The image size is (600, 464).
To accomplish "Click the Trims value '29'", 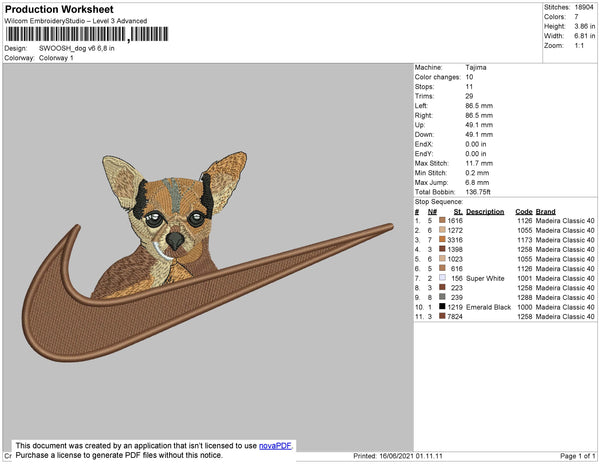I will coord(469,96).
